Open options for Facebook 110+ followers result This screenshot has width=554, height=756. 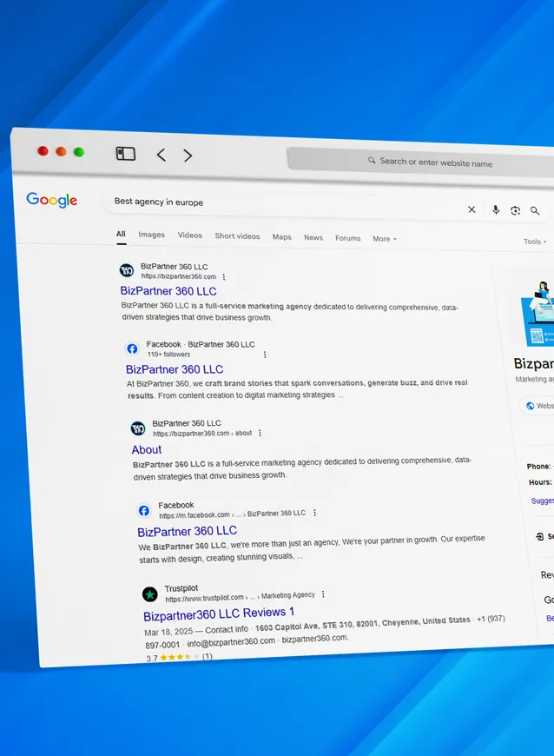coord(265,355)
